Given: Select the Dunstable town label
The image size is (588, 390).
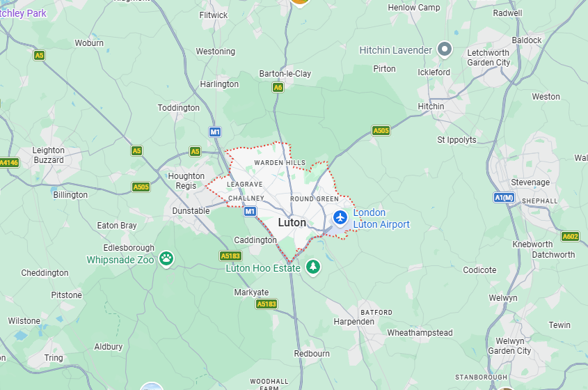Looking at the screenshot, I should (191, 210).
